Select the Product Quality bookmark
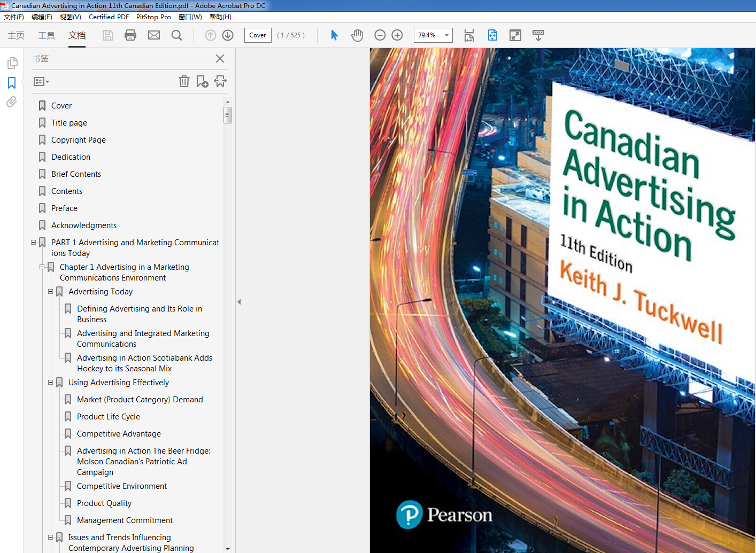Viewport: 756px width, 553px height. point(104,503)
